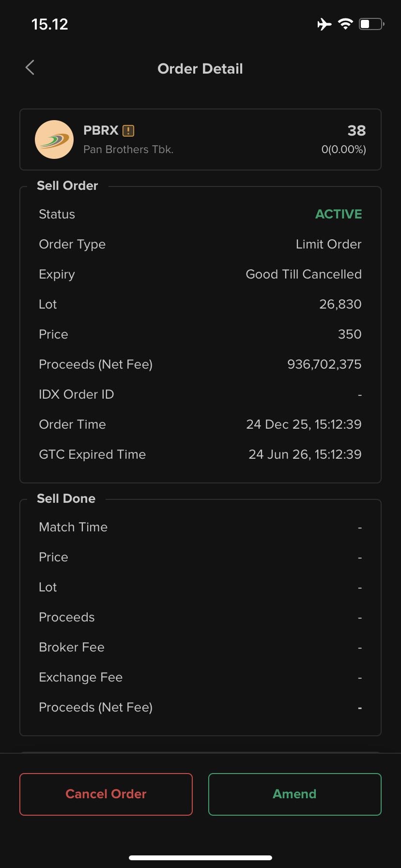Tap the airplane mode status icon
This screenshot has height=868, width=401.
point(324,24)
